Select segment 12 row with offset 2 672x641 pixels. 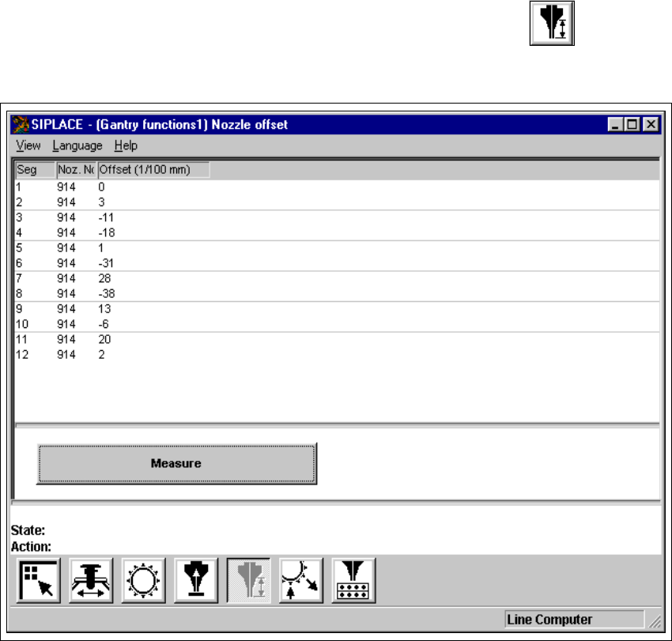[x=337, y=354]
